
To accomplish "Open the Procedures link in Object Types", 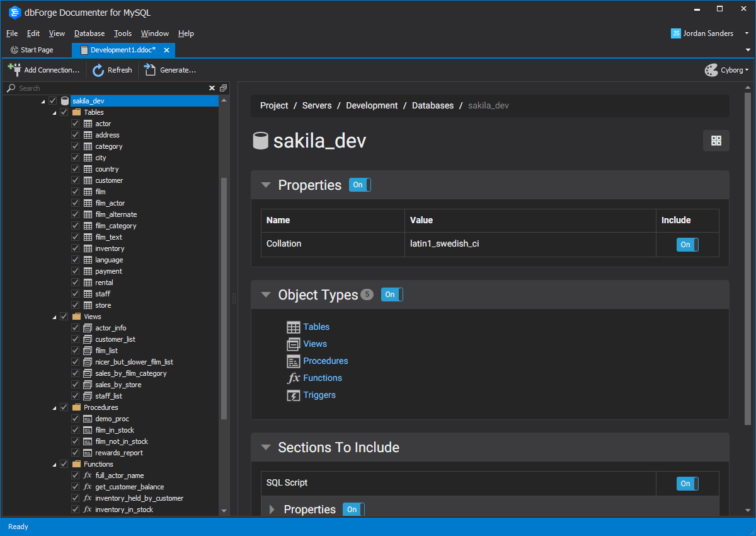I will coord(325,361).
